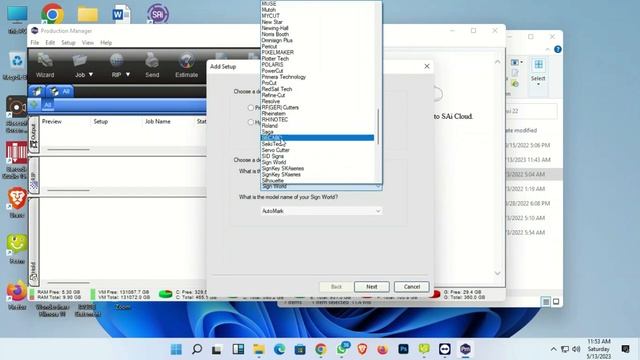Open Microsoft Store from taskbar
This screenshot has height=360, width=640.
pyautogui.click(x=300, y=349)
